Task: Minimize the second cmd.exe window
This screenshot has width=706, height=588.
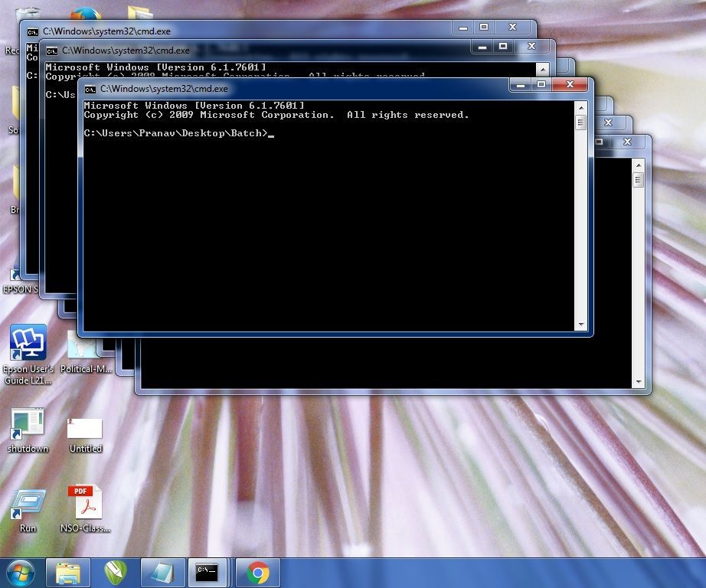Action: 482,46
